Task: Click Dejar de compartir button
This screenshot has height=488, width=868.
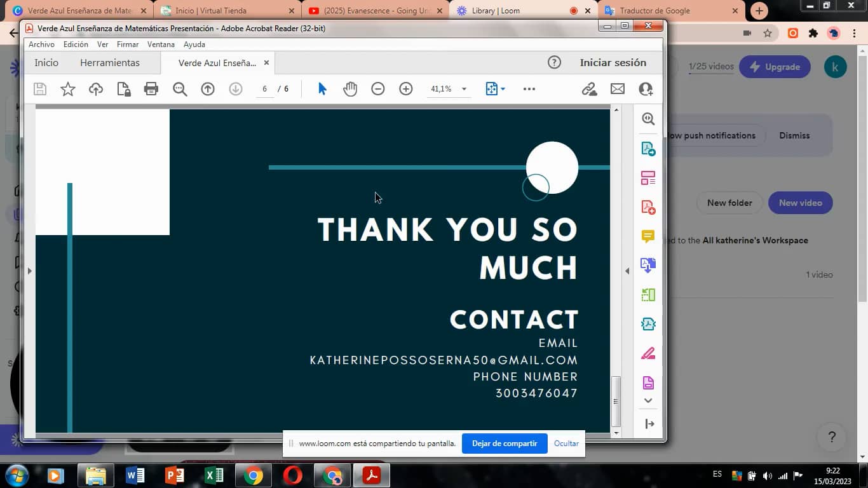Action: pyautogui.click(x=505, y=444)
